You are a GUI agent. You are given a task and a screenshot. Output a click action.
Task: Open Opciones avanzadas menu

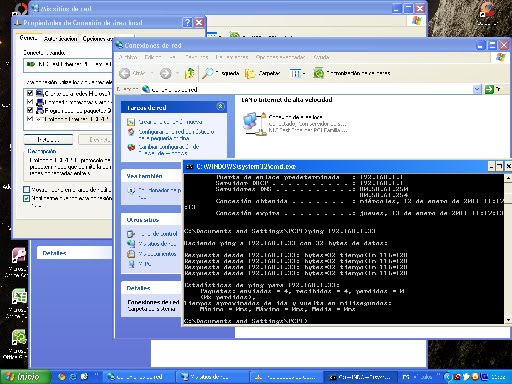click(x=280, y=57)
